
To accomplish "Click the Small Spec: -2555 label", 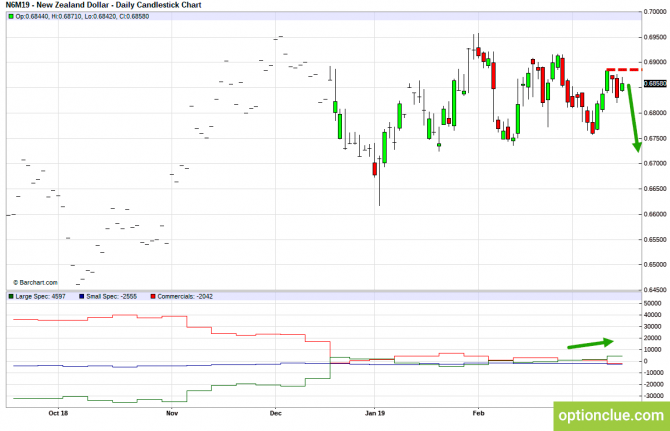I will (x=111, y=296).
